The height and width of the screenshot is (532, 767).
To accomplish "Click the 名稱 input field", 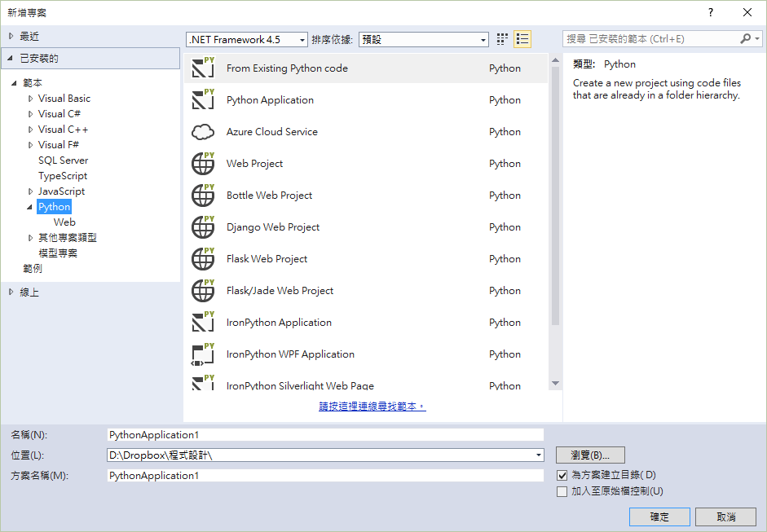I will coord(325,435).
